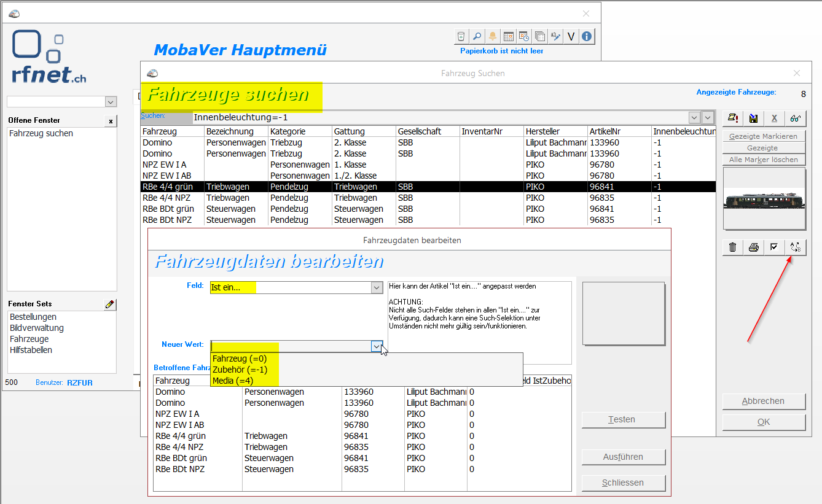This screenshot has height=504, width=822.
Task: Open the Papierkorb trash icon in main toolbar
Action: tap(461, 36)
